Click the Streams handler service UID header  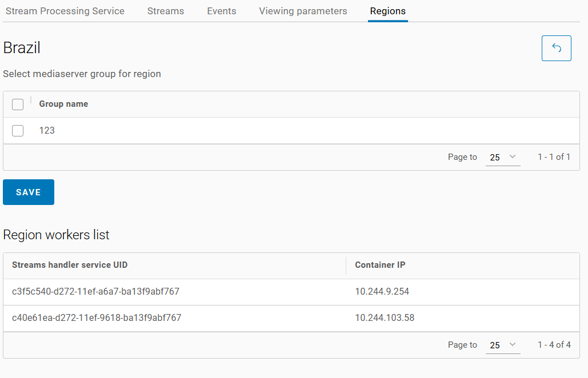point(70,265)
